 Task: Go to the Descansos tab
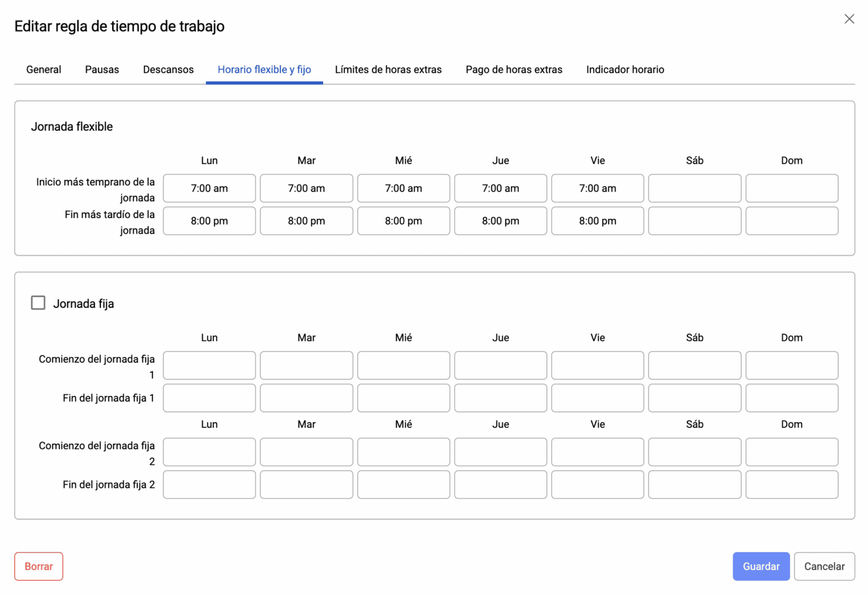coord(168,69)
